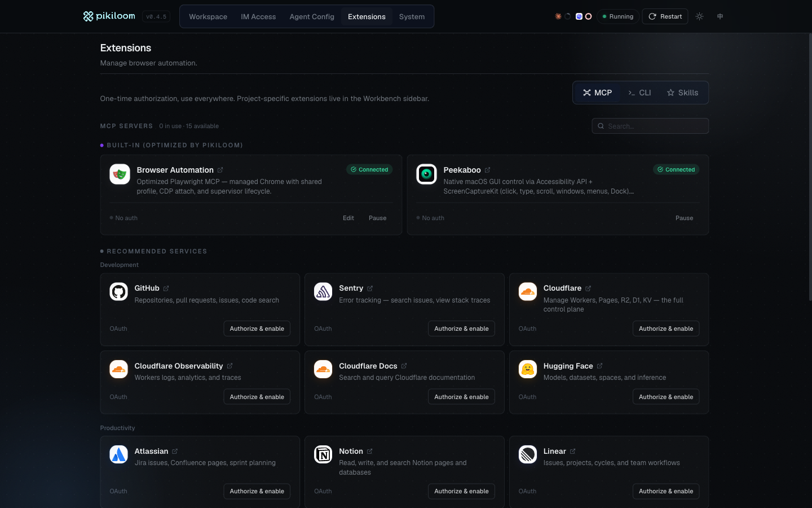Open the System tab
Viewport: 812px width, 508px height.
tap(412, 16)
